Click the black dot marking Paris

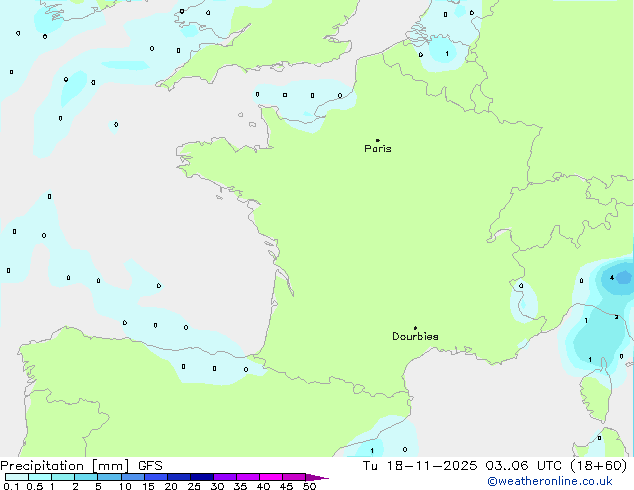(x=378, y=140)
